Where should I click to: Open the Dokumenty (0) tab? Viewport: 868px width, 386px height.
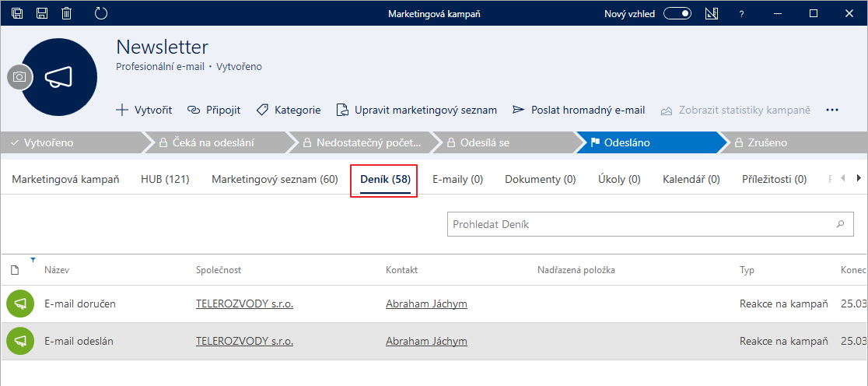click(541, 180)
